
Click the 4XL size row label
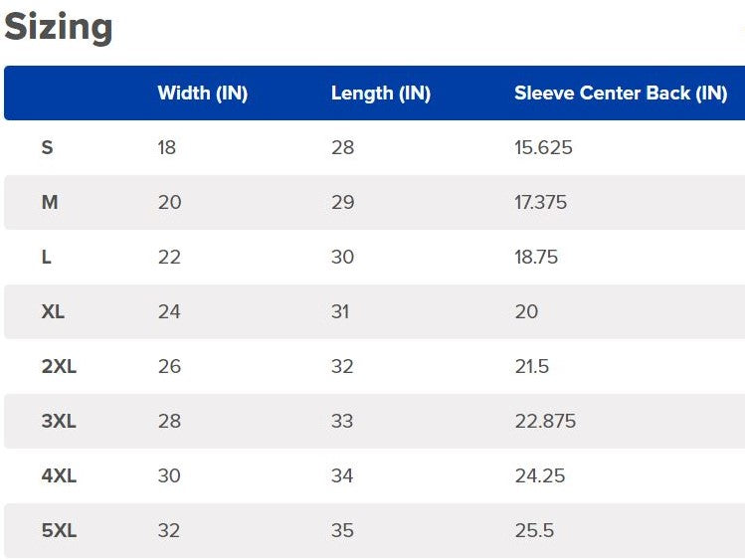pyautogui.click(x=59, y=476)
